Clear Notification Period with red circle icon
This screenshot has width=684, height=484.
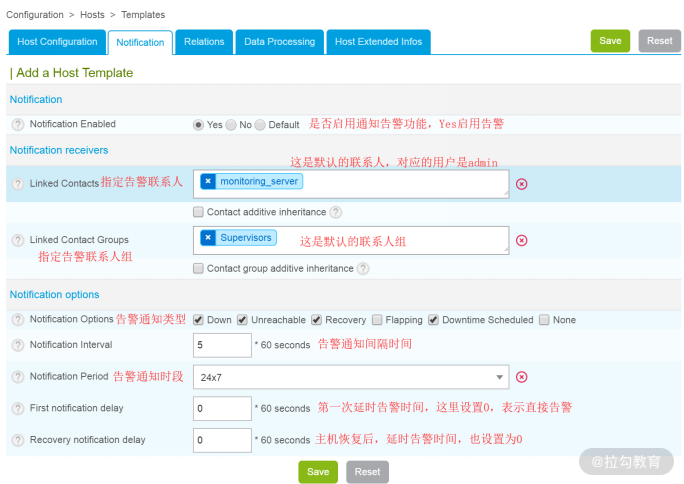pyautogui.click(x=521, y=377)
